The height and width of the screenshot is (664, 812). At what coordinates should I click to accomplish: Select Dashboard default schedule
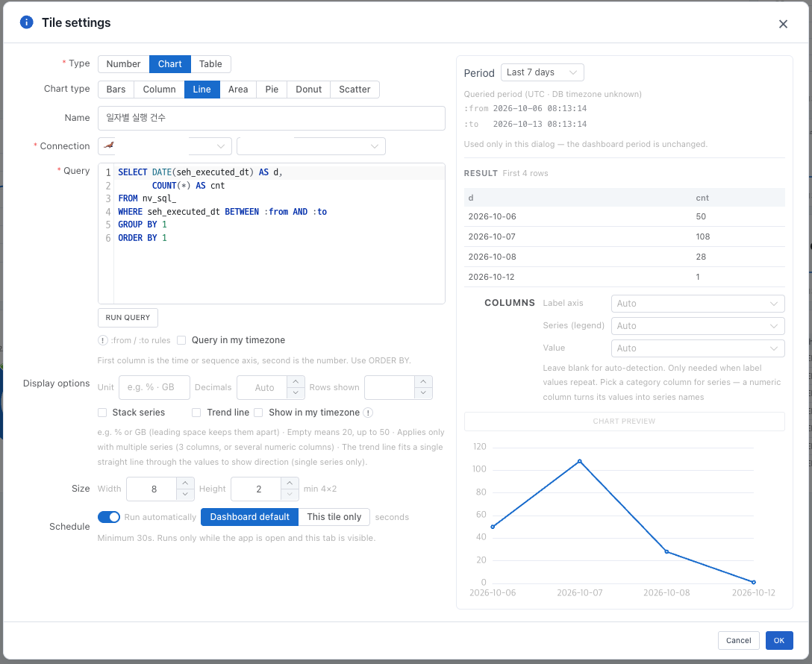coord(249,517)
